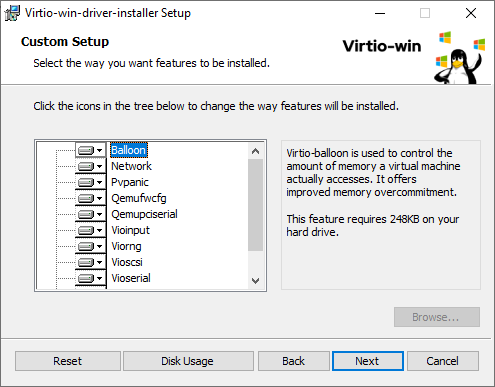Image resolution: width=495 pixels, height=387 pixels.
Task: Go Back to the previous step
Action: pos(294,361)
